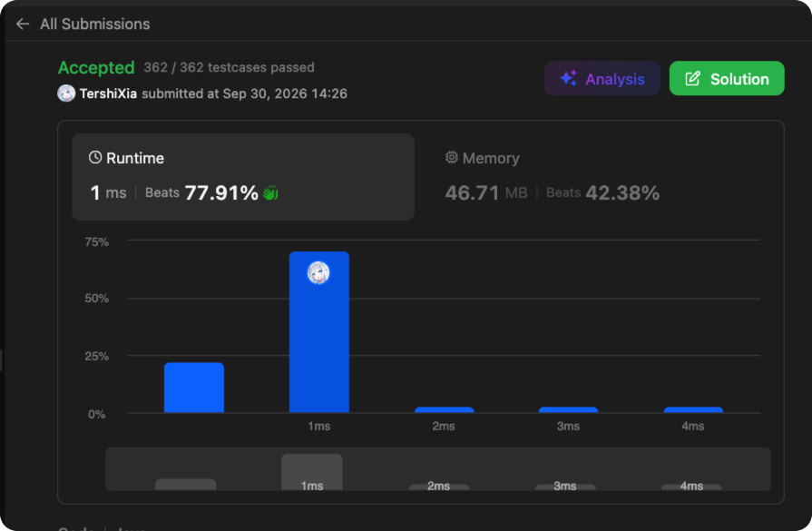Click the "42.38%" memory beats value
The image size is (812, 531).
(622, 193)
